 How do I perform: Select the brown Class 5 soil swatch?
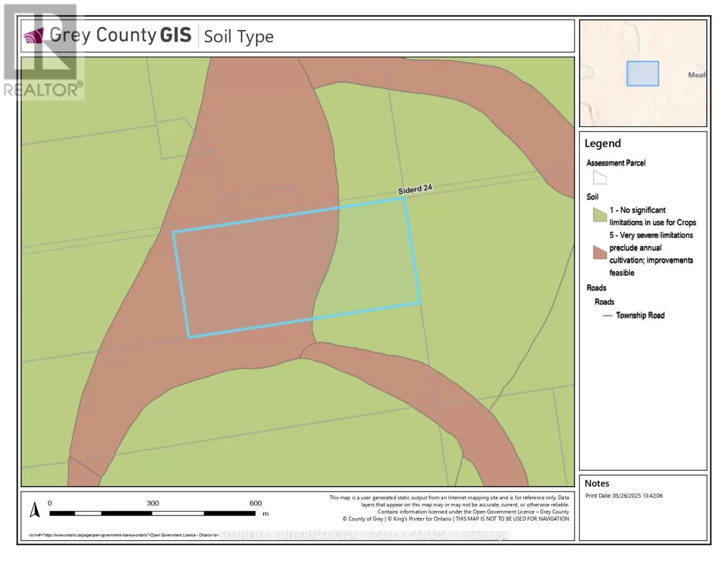coord(600,252)
